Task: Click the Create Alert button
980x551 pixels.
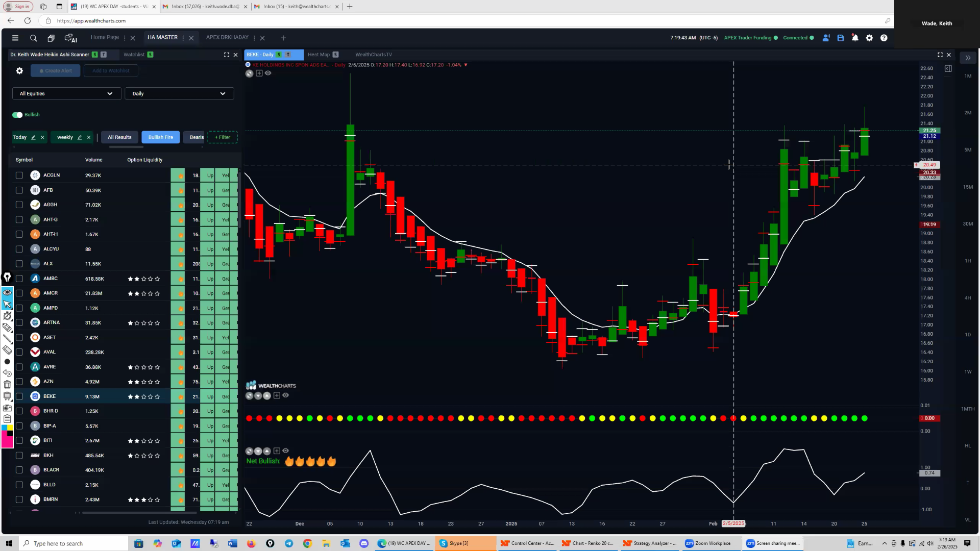Action: 55,71
